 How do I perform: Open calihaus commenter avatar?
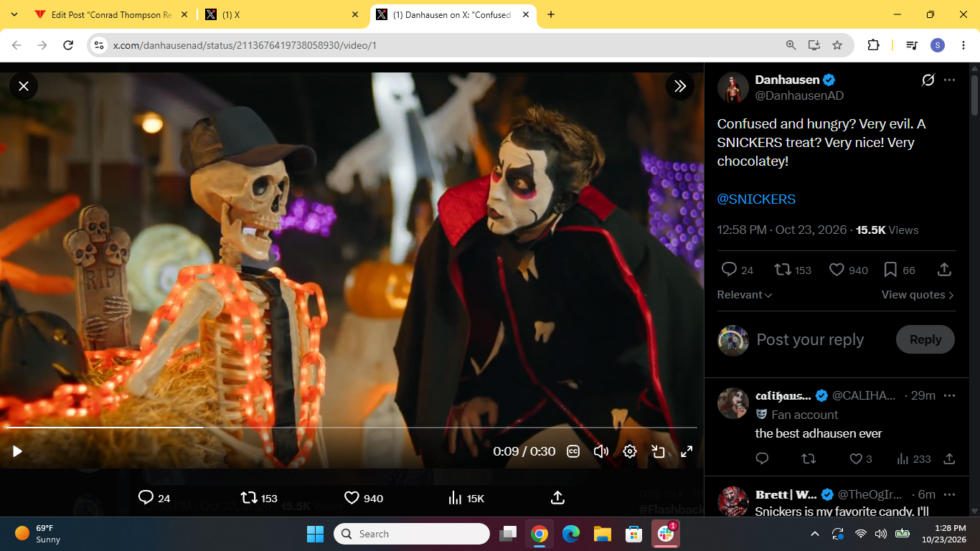[x=732, y=403]
